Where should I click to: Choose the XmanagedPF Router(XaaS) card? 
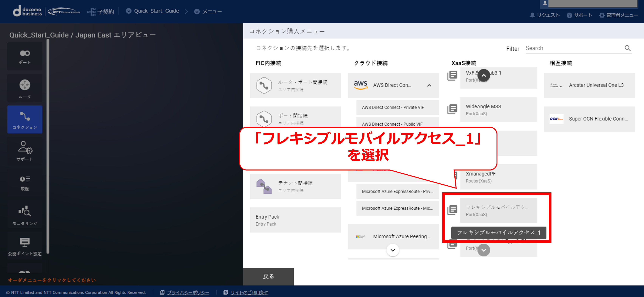click(x=499, y=177)
